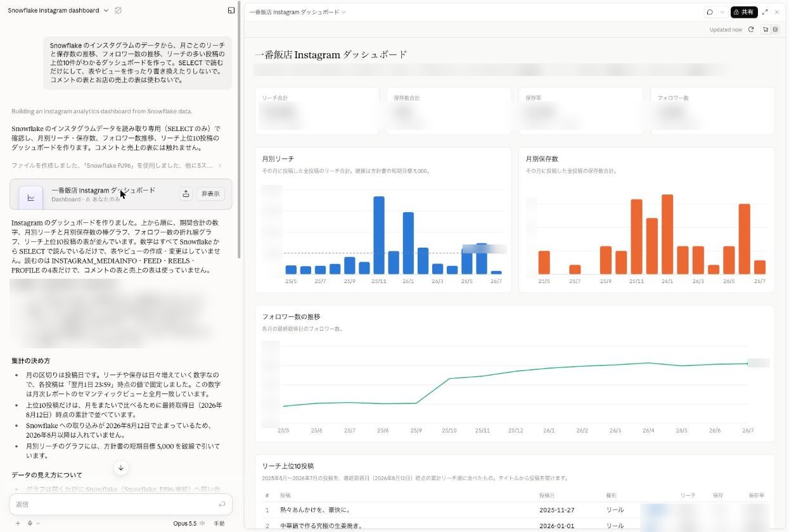
Task: Click the 非表示 button on the artifact card
Action: point(210,194)
